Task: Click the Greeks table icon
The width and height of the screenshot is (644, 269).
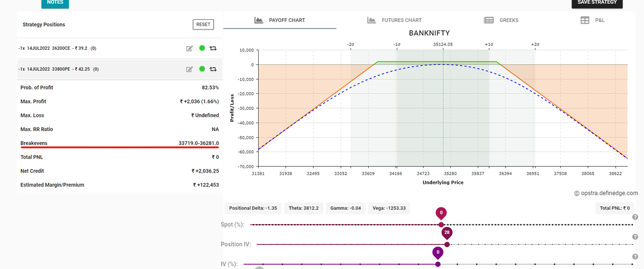Action: pos(488,20)
